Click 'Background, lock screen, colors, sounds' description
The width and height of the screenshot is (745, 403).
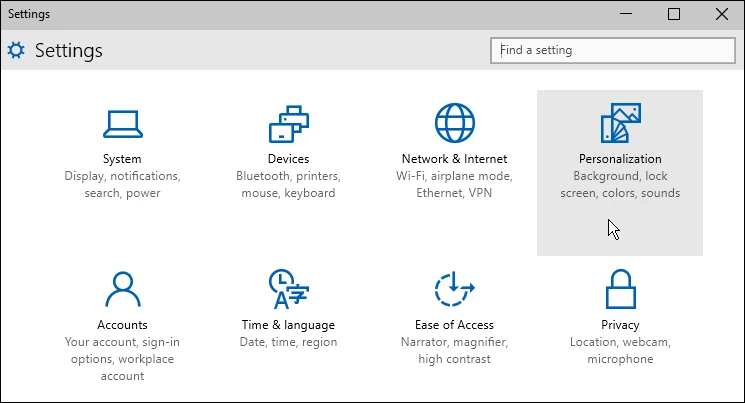pos(620,184)
